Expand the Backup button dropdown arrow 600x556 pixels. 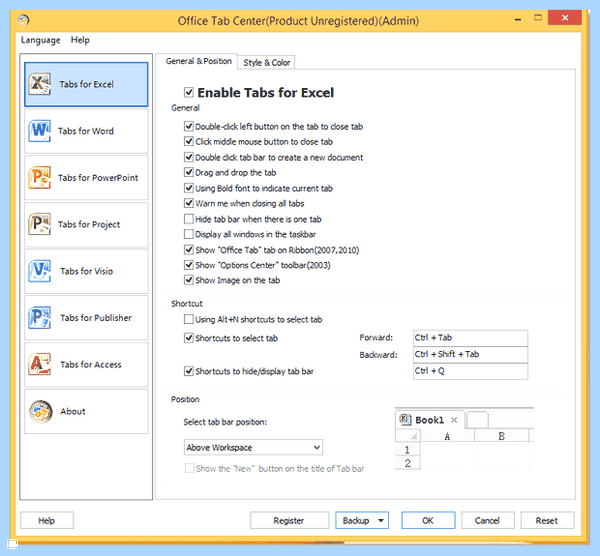point(381,520)
